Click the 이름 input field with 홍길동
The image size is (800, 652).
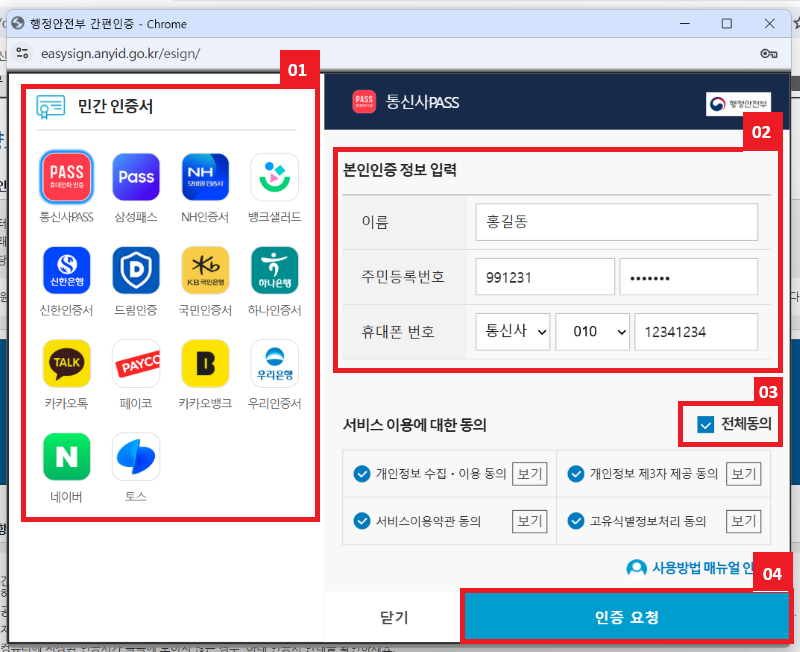pos(616,222)
